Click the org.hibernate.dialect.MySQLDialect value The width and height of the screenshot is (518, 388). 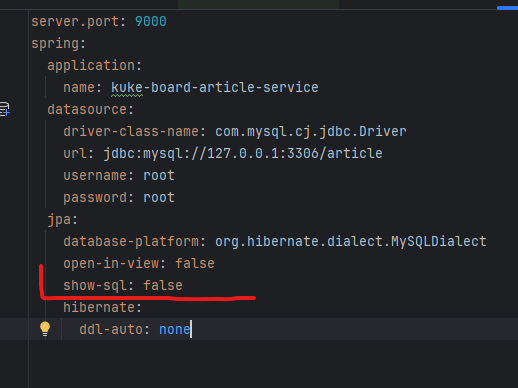coord(351,242)
